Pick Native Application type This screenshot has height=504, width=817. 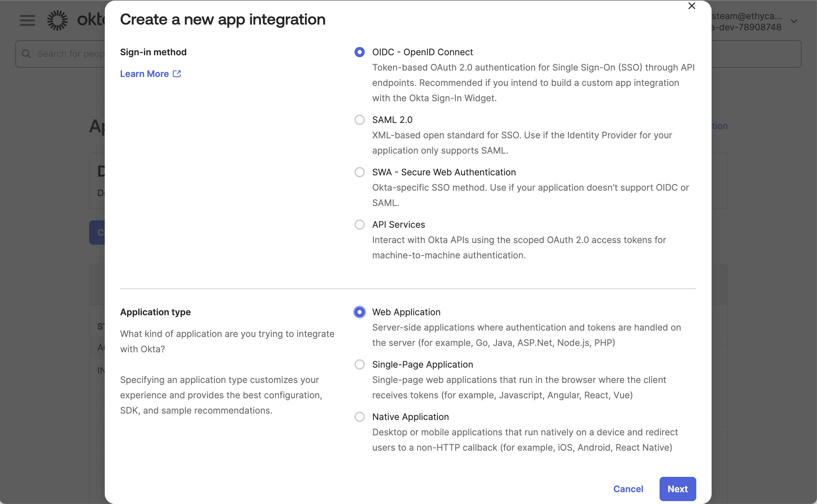click(x=359, y=417)
